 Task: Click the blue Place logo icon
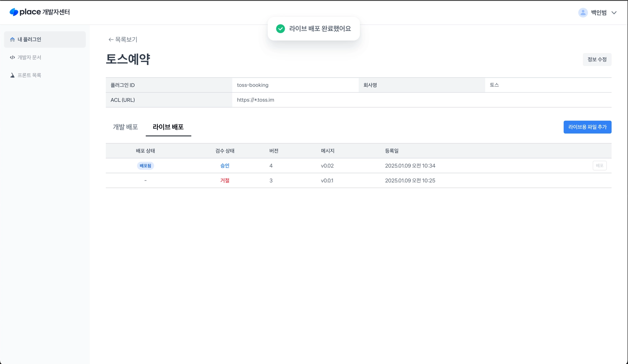click(x=14, y=12)
